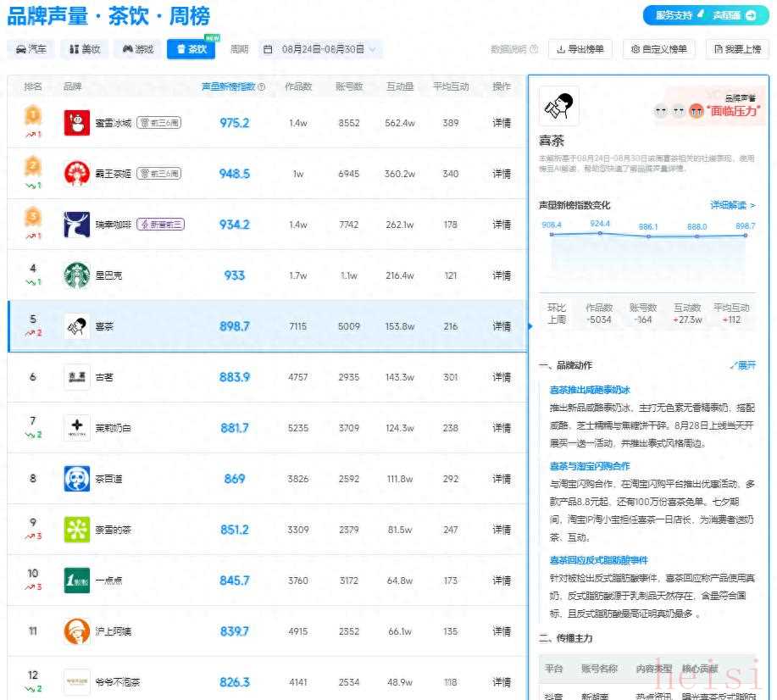Screen dimensions: 777x700
Task: Click the help icon beside 数据说明
Action: click(534, 49)
